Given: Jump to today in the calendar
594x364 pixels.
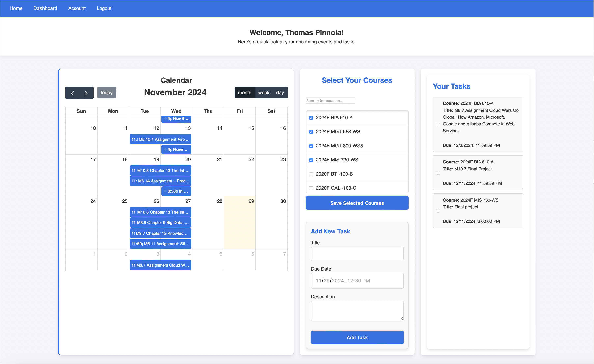Looking at the screenshot, I should coord(107,92).
